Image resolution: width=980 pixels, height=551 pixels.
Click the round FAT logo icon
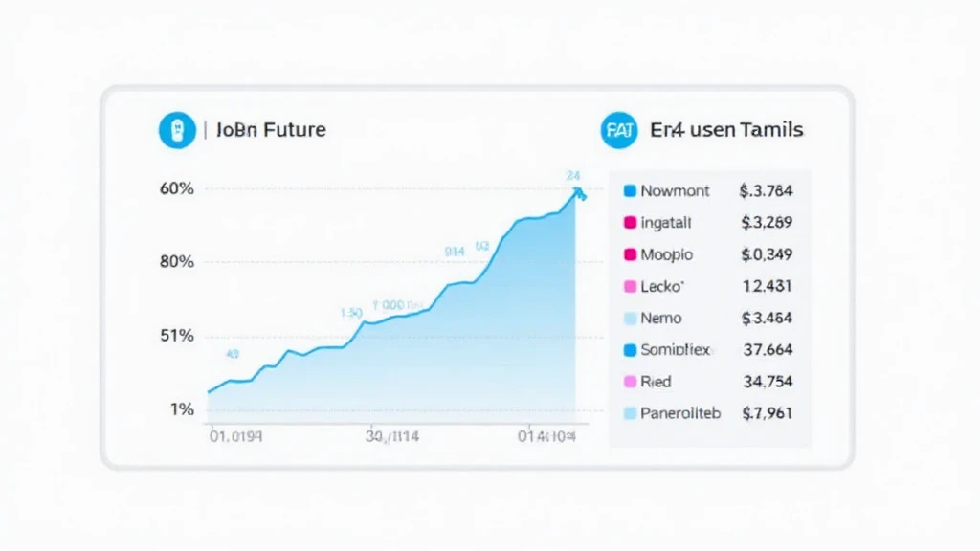point(618,130)
